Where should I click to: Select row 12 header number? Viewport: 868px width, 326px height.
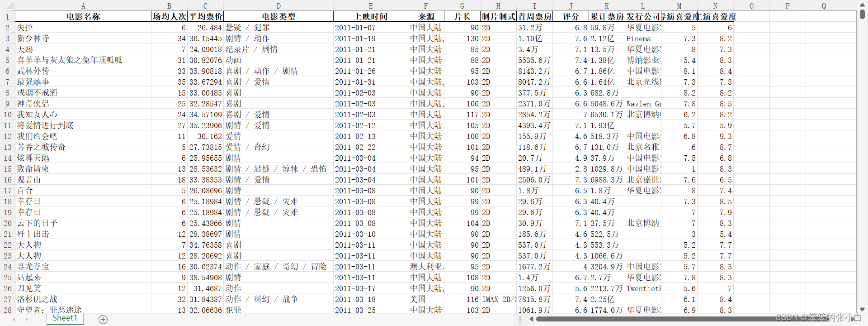(7, 136)
